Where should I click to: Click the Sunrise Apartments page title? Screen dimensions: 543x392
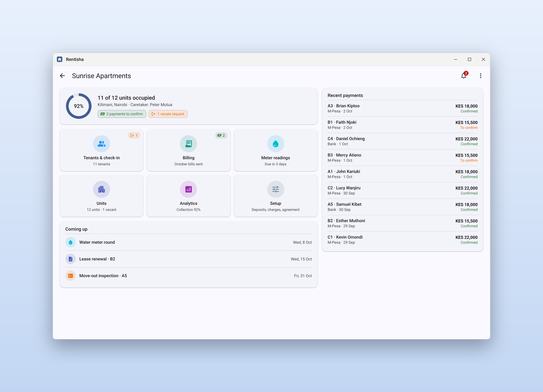pyautogui.click(x=102, y=76)
